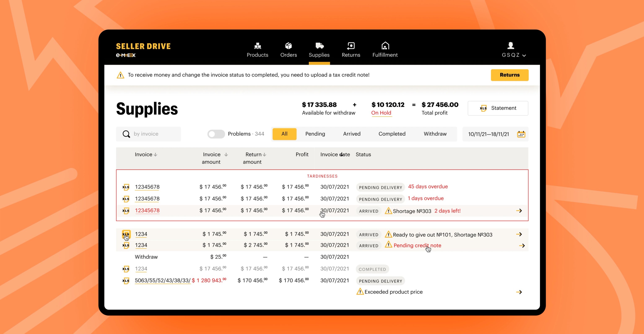Click the Profit column header
This screenshot has width=644, height=334.
pyautogui.click(x=302, y=155)
